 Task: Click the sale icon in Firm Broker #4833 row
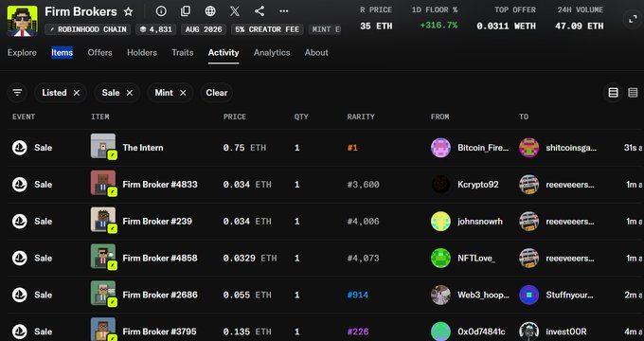click(19, 185)
